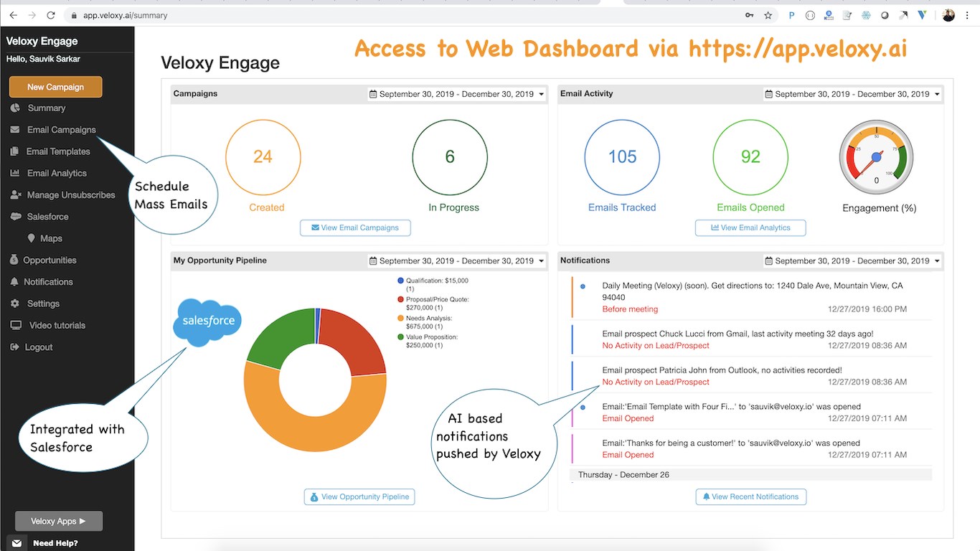This screenshot has height=551, width=980.
Task: Click Need Help? link
Action: (55, 543)
